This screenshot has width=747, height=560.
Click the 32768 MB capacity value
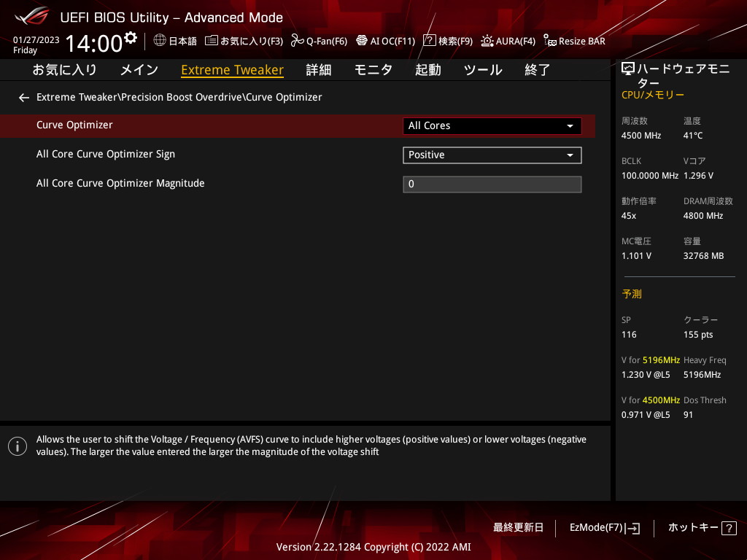tap(704, 256)
